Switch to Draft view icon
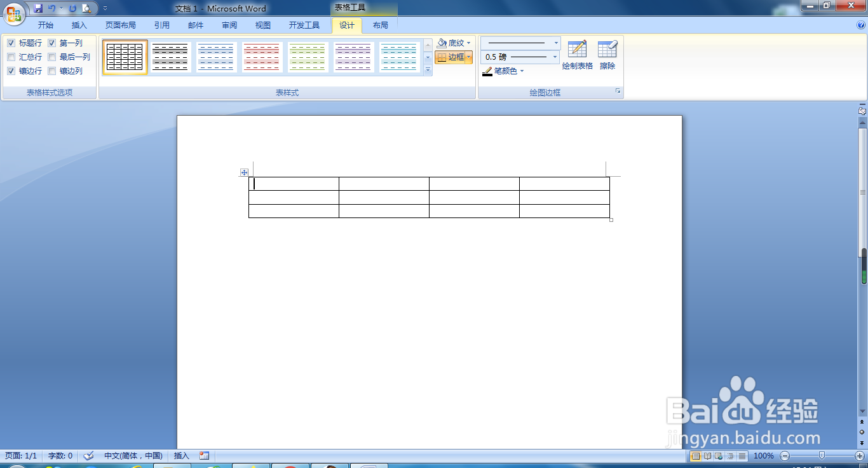Image resolution: width=868 pixels, height=468 pixels. (x=742, y=456)
